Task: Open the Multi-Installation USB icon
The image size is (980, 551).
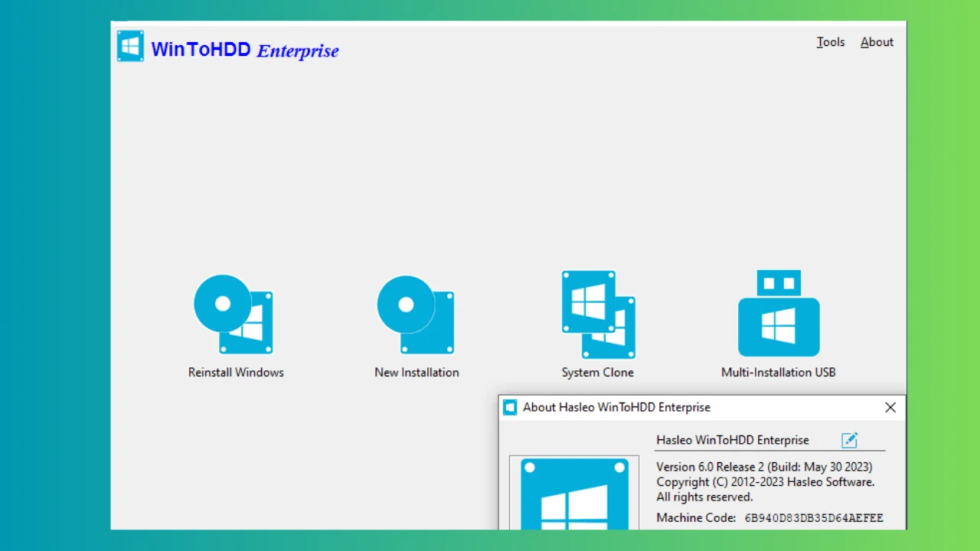Action: tap(779, 313)
